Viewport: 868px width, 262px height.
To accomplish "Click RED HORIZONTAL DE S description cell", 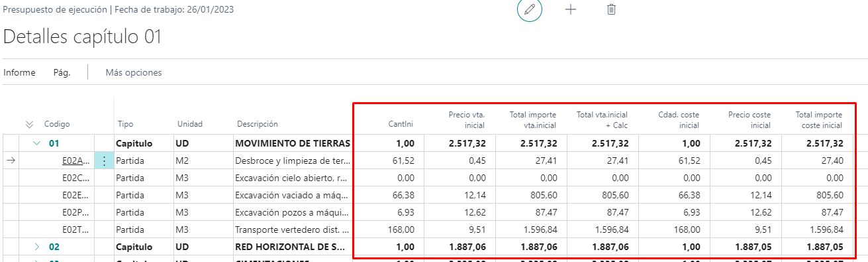I will click(293, 247).
